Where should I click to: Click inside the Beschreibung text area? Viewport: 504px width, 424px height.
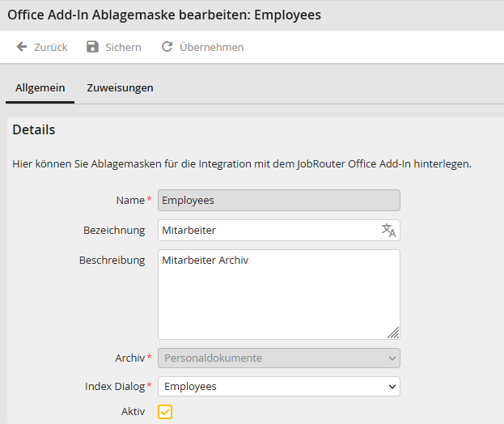point(278,295)
